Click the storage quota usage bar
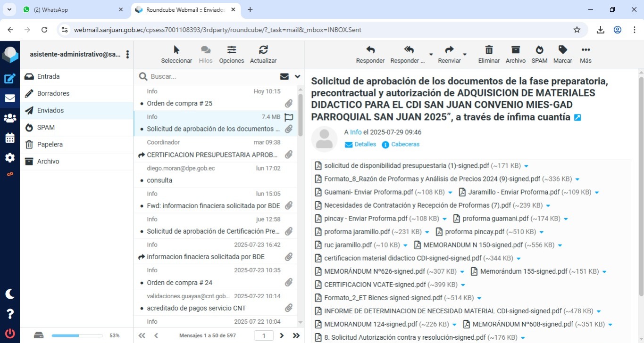Viewport: 644px width, 343px height. point(77,335)
